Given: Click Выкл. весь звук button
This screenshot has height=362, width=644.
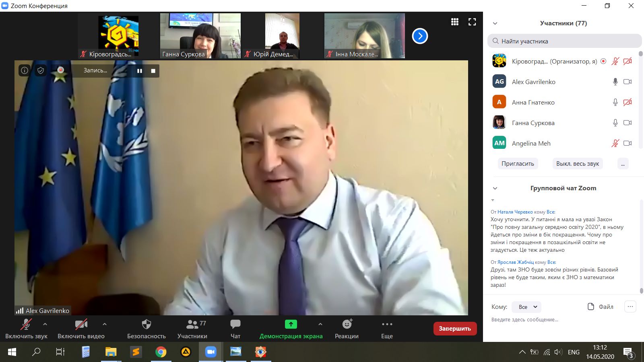Looking at the screenshot, I should [577, 164].
